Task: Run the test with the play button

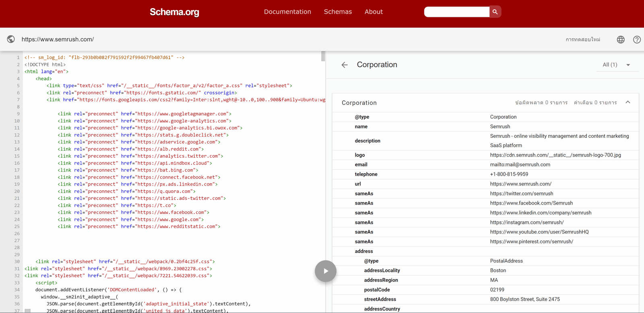Action: [x=326, y=271]
